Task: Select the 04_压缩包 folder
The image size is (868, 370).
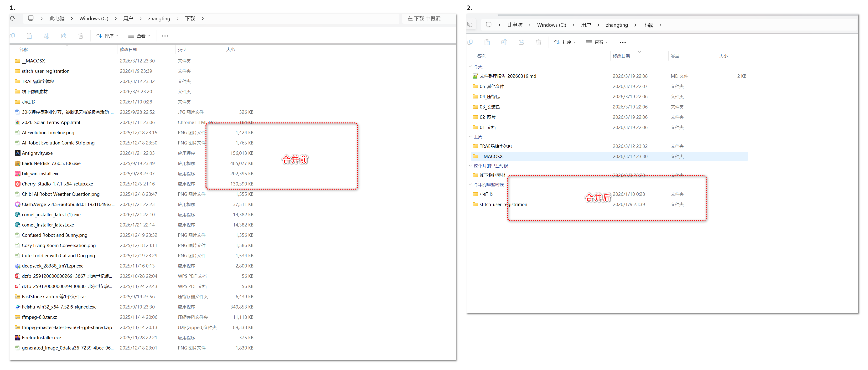Action: 489,97
